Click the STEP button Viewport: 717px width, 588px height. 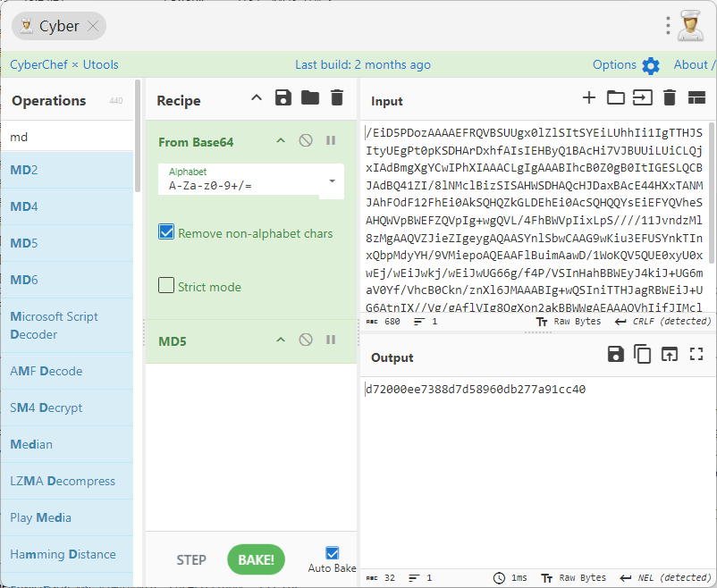tap(191, 560)
